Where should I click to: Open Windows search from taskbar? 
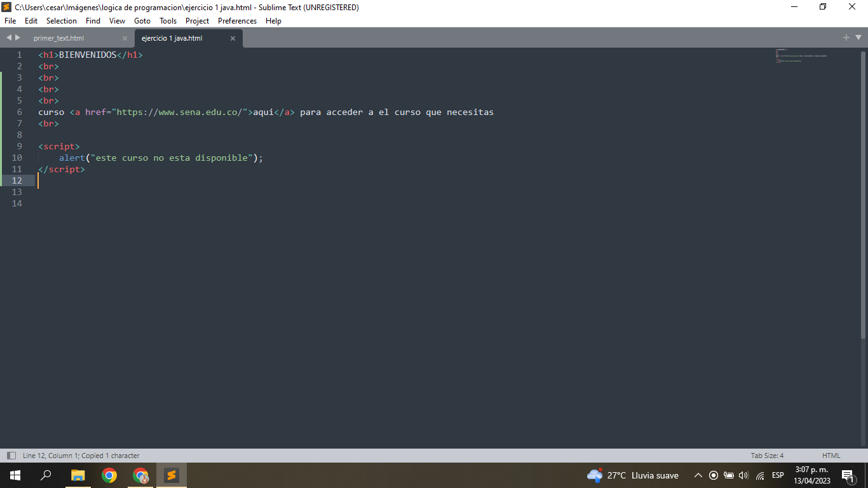click(x=46, y=475)
